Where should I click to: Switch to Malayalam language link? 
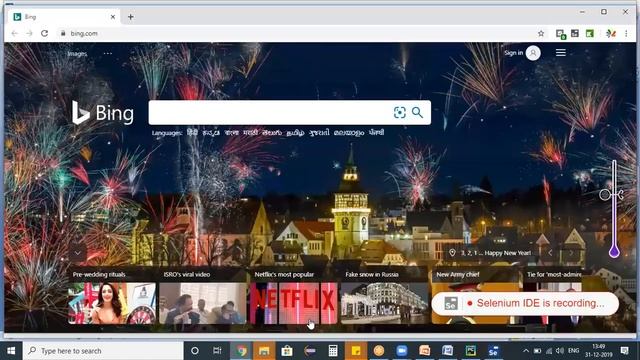click(x=349, y=133)
